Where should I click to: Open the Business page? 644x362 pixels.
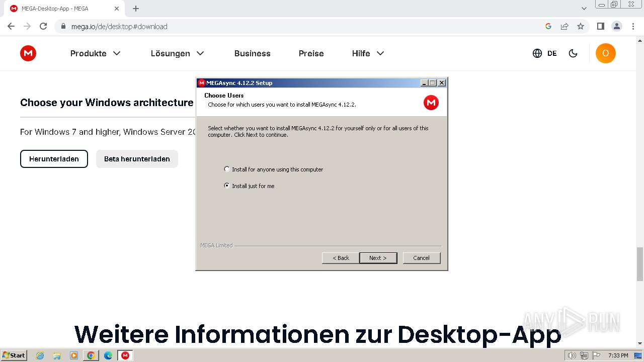coord(253,53)
